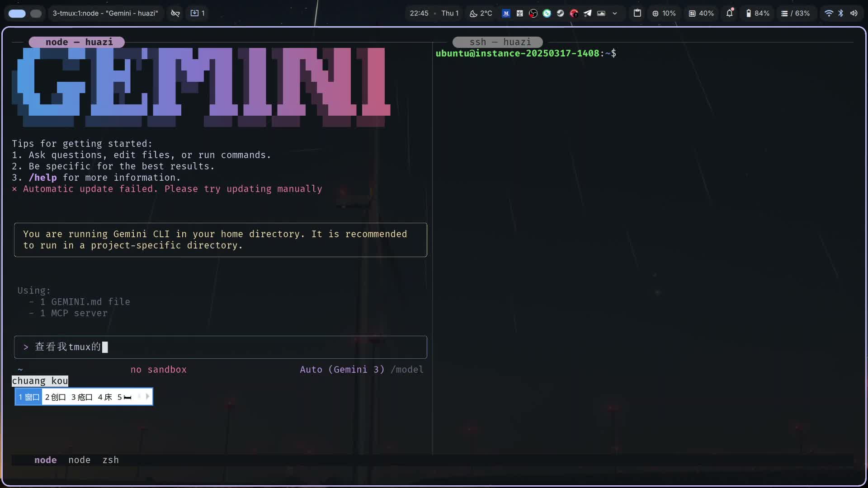Viewport: 868px width, 488px height.
Task: Click the Gemini CLI prompt input box
Action: (x=221, y=347)
